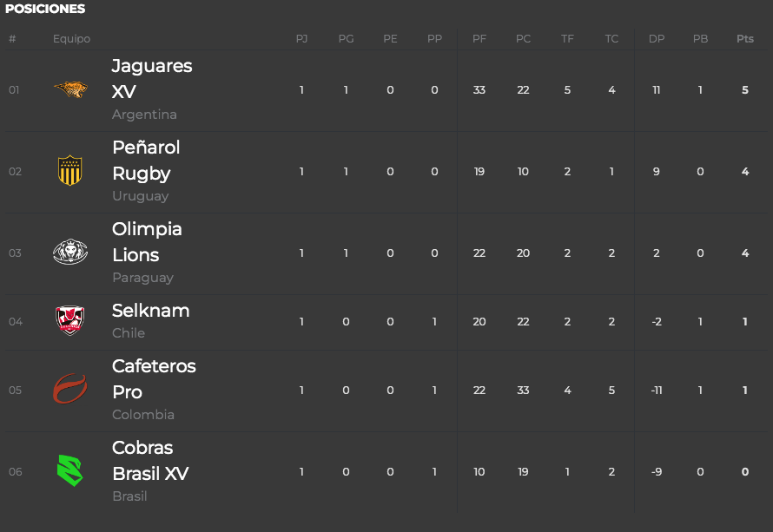Open the Cafeteros Pro team name

pyautogui.click(x=154, y=379)
